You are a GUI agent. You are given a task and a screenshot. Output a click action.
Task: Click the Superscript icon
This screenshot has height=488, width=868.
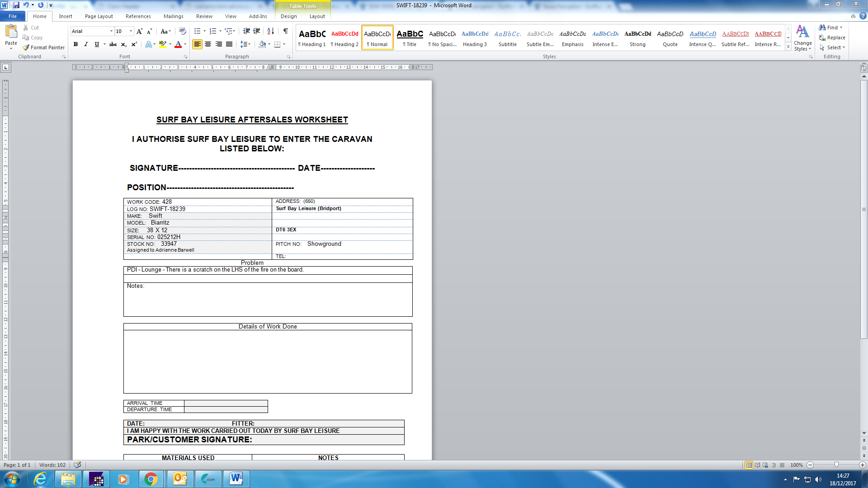click(x=134, y=44)
